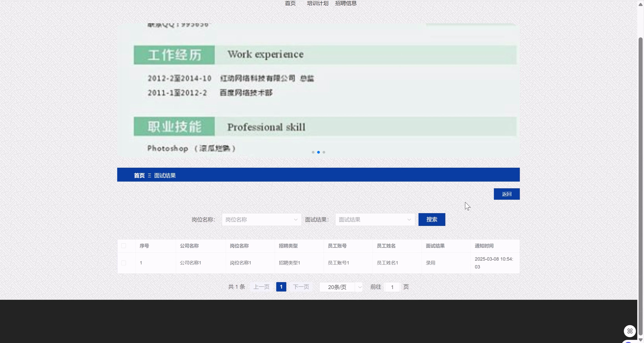Click the 首页 breadcrumb link
Image resolution: width=644 pixels, height=343 pixels.
click(139, 176)
